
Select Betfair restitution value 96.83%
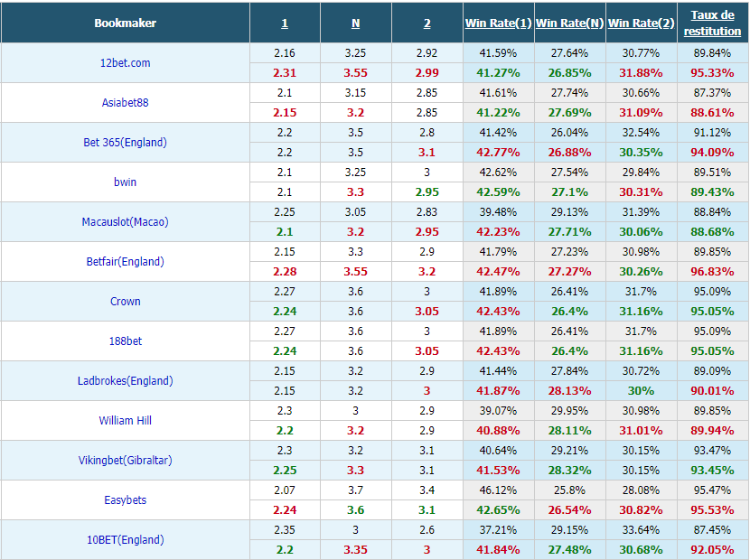click(712, 271)
